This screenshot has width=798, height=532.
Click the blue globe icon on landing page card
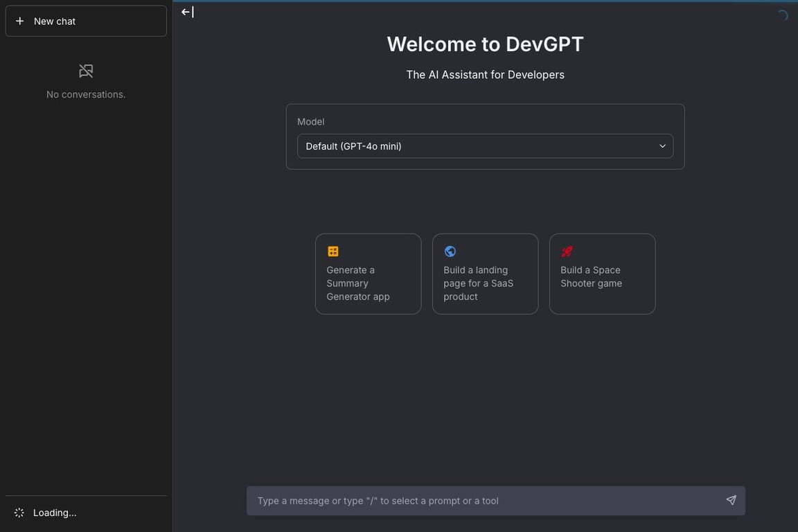pos(450,251)
